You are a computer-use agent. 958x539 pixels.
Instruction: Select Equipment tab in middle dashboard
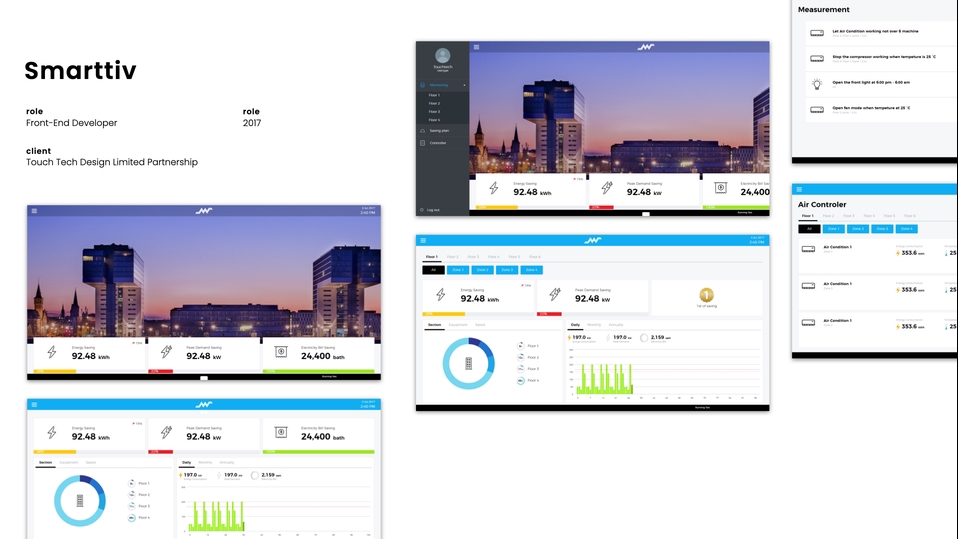pyautogui.click(x=458, y=324)
